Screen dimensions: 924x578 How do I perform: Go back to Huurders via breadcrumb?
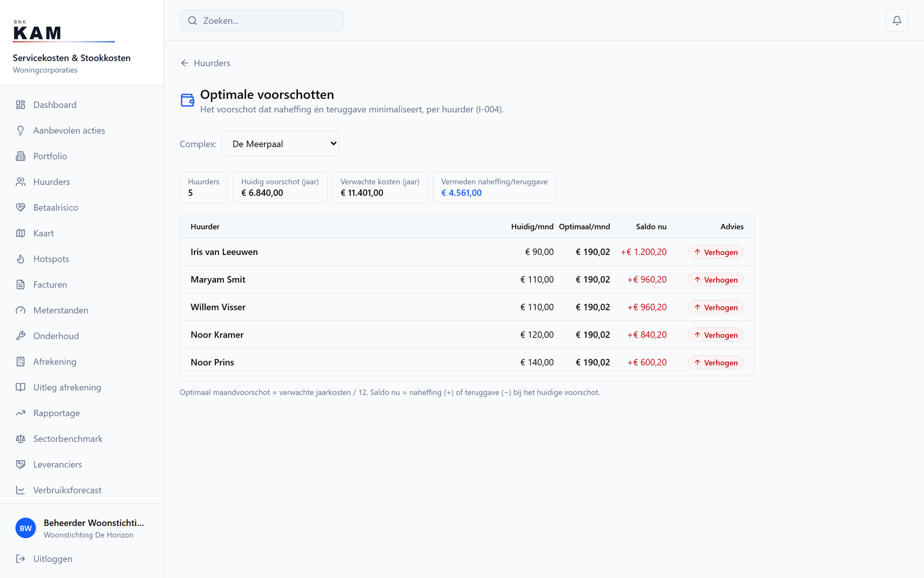(x=206, y=63)
